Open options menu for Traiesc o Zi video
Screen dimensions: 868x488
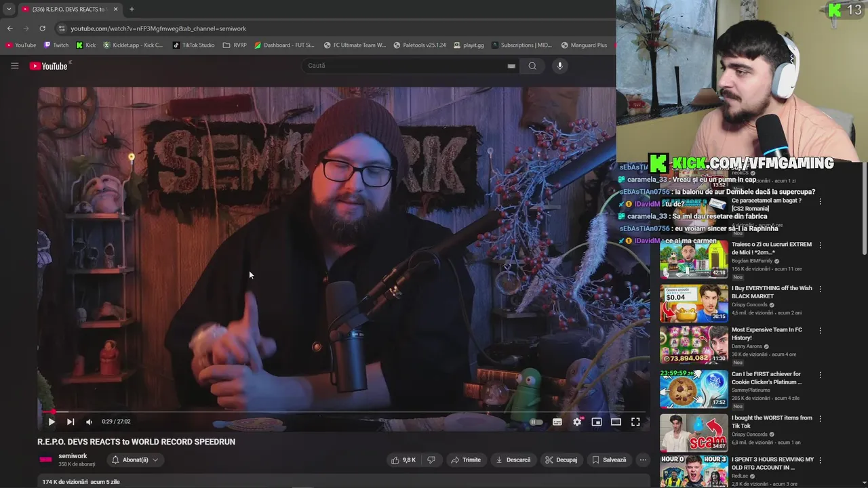[820, 245]
